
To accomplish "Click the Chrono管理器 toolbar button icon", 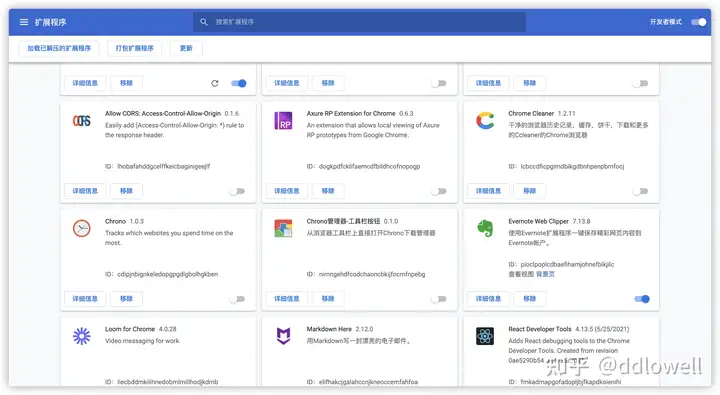I will coord(283,228).
